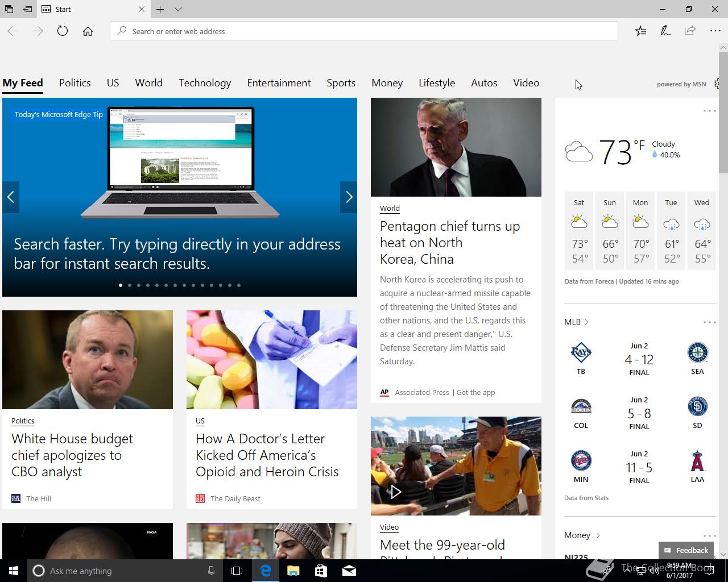Image resolution: width=728 pixels, height=582 pixels.
Task: Click the Colorado Rockies logo
Action: (581, 407)
